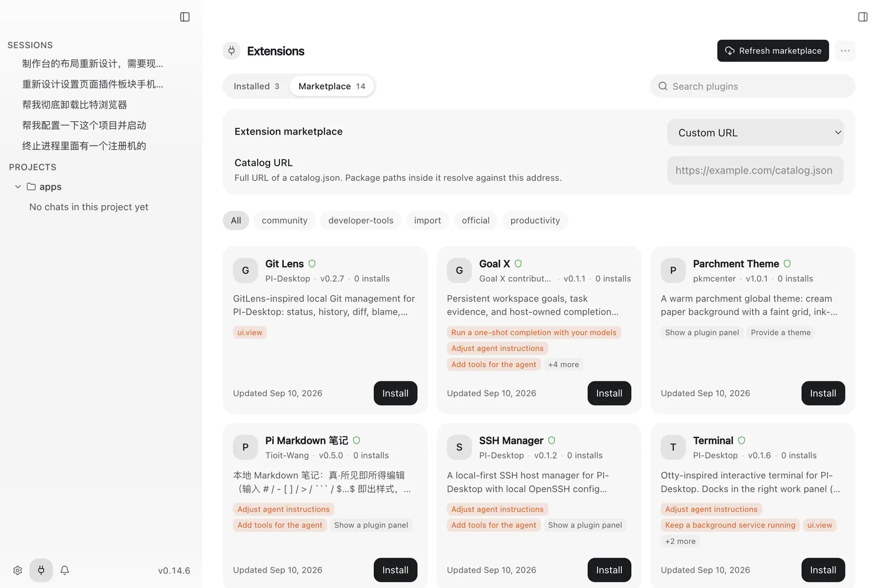Click 'Run a one-shot completion with your models' tag
Viewport: 882px width, 588px height.
pyautogui.click(x=534, y=332)
